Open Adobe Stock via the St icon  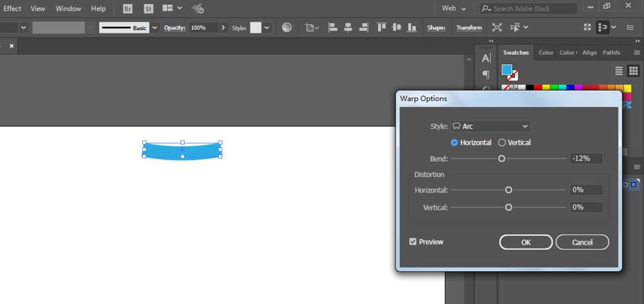coord(148,8)
